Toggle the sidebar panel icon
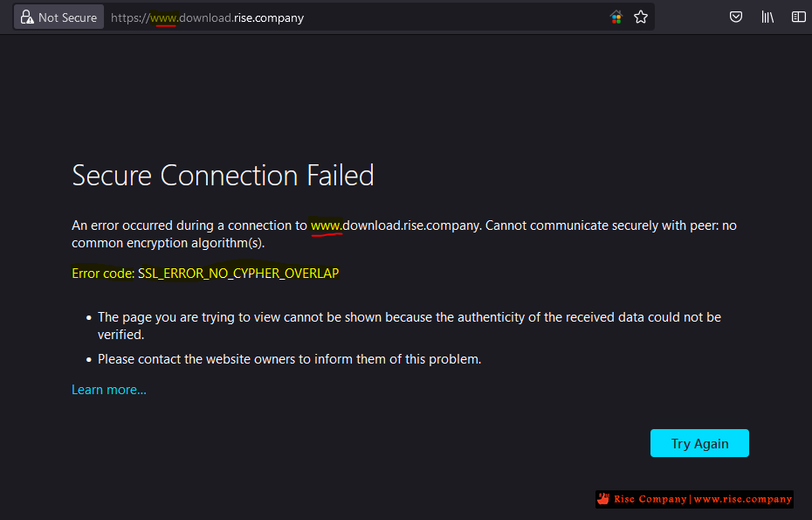Screen dimensions: 812x520 (798, 17)
